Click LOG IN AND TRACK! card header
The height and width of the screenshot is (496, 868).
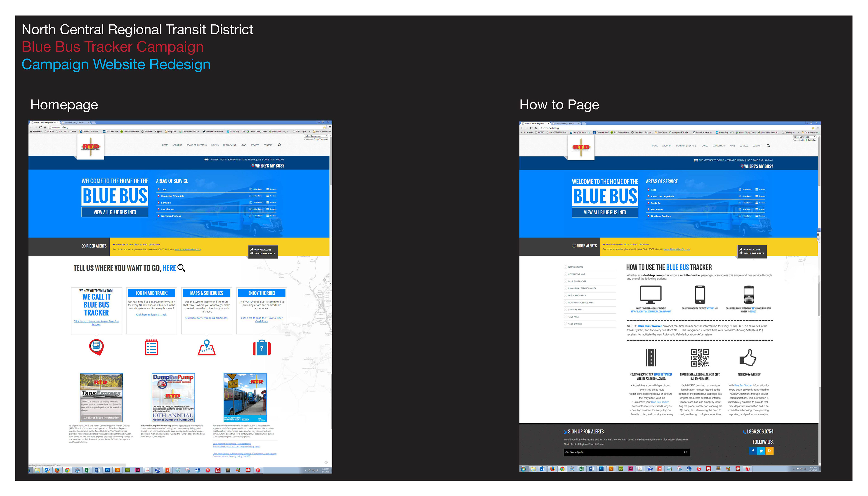(x=151, y=293)
